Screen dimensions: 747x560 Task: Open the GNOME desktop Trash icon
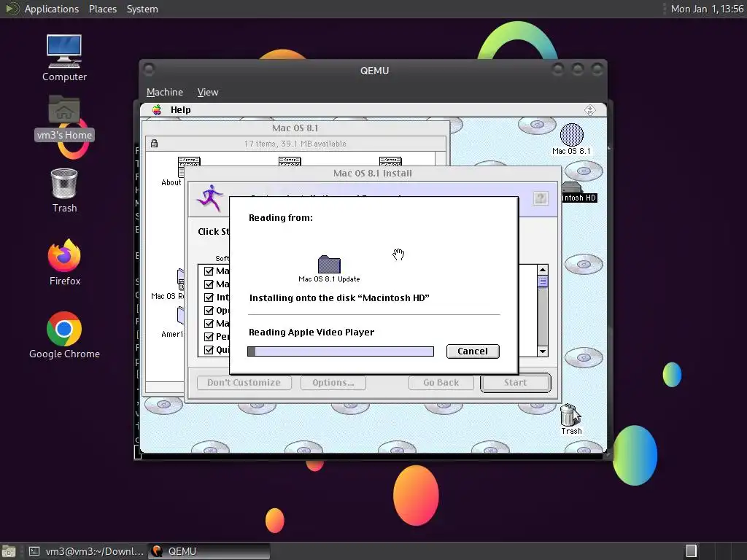(64, 183)
